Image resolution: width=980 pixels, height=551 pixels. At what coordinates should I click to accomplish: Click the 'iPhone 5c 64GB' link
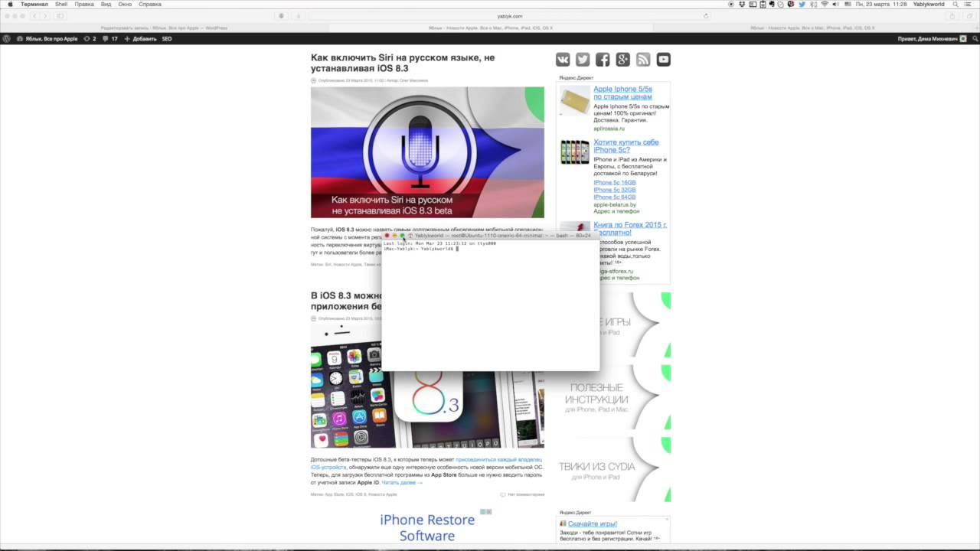coord(615,197)
